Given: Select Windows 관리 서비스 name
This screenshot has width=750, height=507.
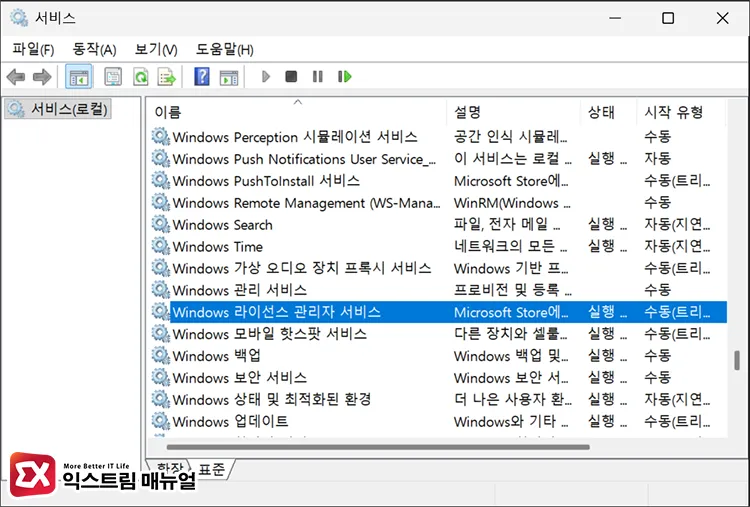Looking at the screenshot, I should click(x=240, y=290).
